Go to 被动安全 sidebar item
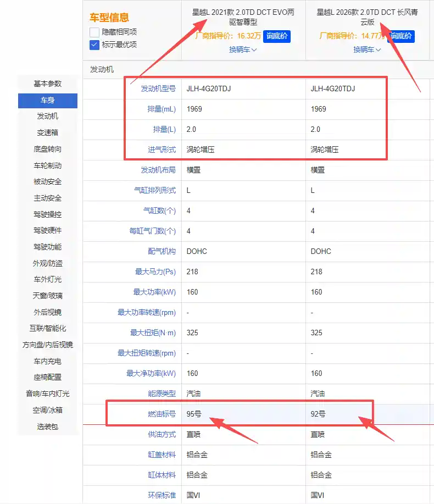Image resolution: width=434 pixels, height=504 pixels. [48, 182]
